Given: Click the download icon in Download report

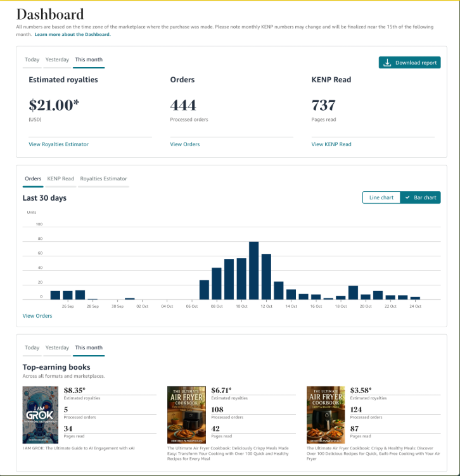Looking at the screenshot, I should [387, 63].
